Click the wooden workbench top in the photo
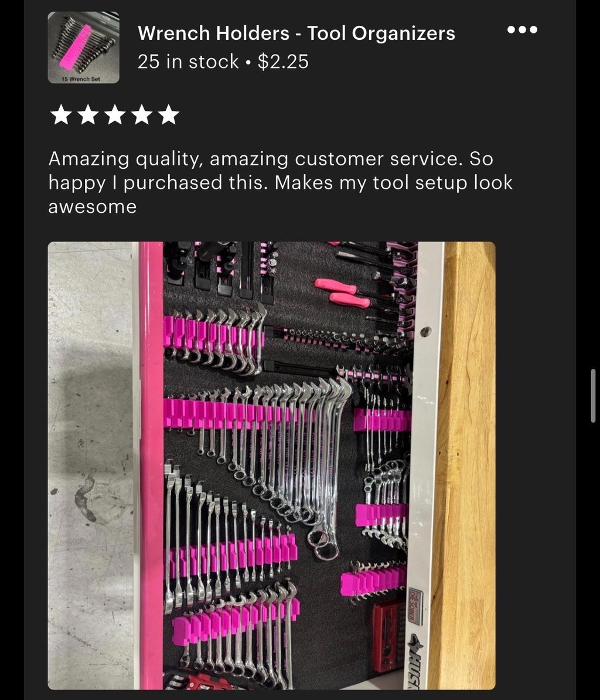600x700 pixels. tap(466, 465)
